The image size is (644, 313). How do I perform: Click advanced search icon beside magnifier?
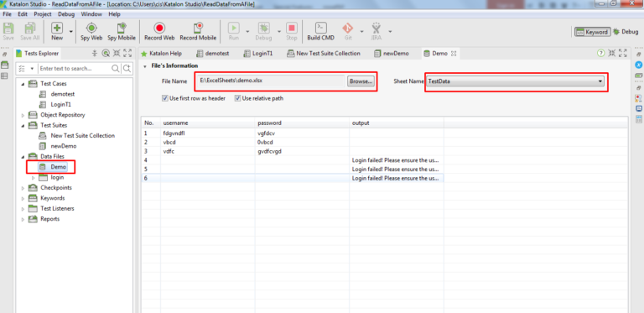[x=127, y=69]
